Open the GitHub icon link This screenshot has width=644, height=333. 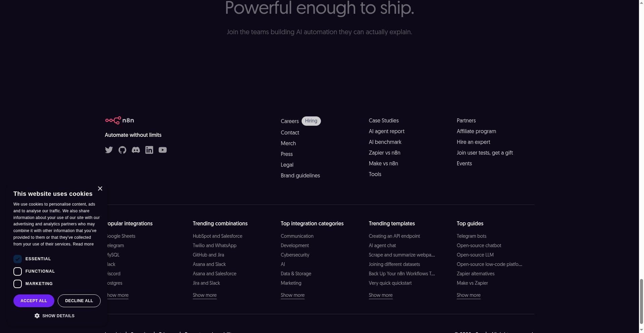pyautogui.click(x=122, y=150)
